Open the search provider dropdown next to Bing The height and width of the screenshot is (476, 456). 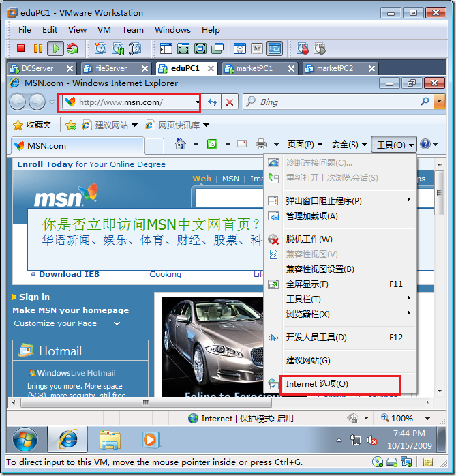tap(440, 102)
